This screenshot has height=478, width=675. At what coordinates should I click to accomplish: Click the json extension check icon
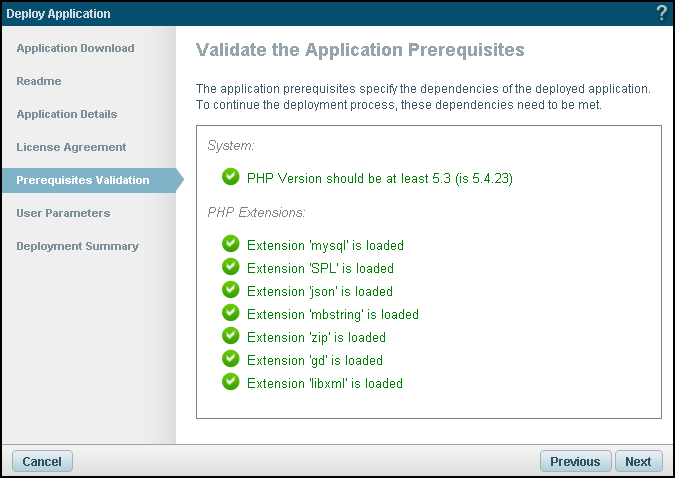click(x=231, y=290)
